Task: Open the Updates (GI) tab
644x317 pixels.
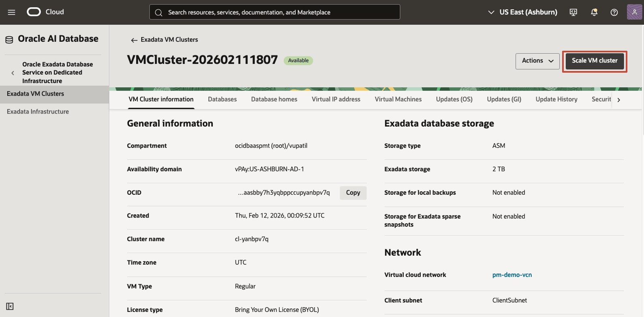Action: 504,99
